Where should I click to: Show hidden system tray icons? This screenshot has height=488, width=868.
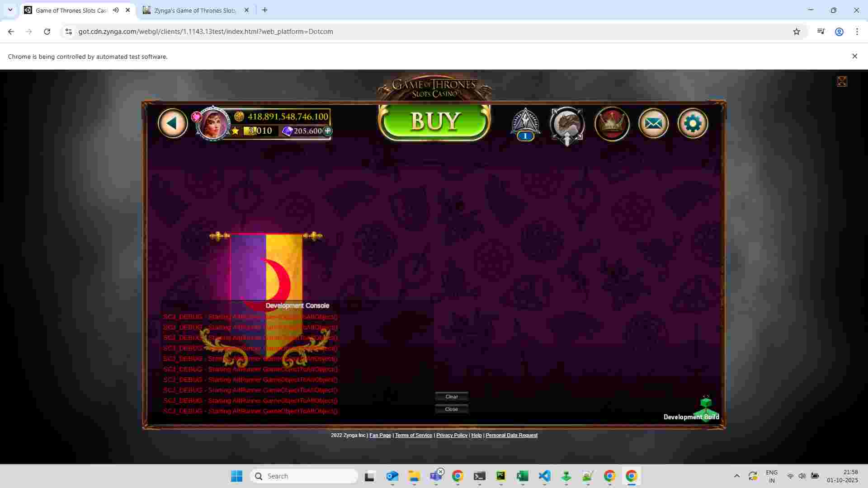point(736,476)
